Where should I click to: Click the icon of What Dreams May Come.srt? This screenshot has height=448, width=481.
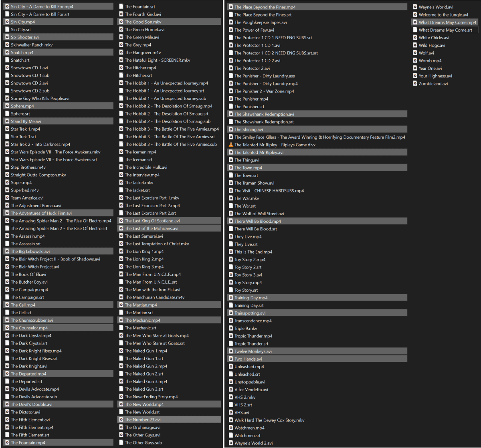pos(415,30)
